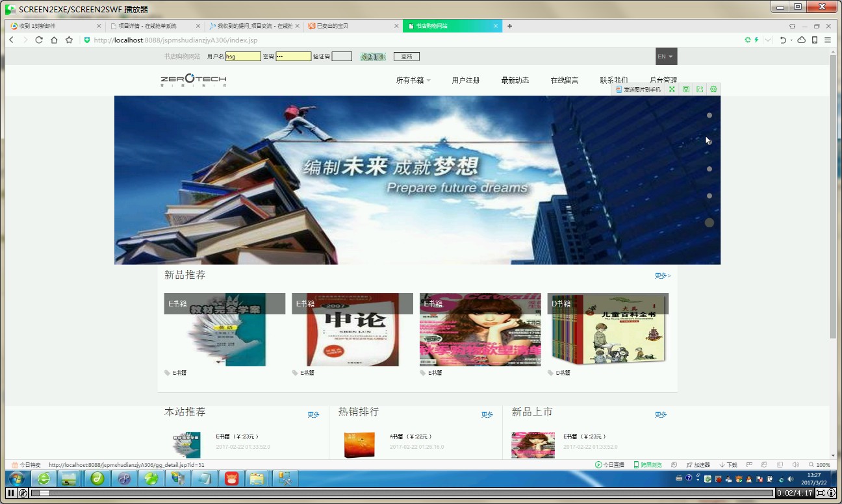Image resolution: width=842 pixels, height=504 pixels.
Task: Click 发送图片到手机 button
Action: pyautogui.click(x=638, y=90)
